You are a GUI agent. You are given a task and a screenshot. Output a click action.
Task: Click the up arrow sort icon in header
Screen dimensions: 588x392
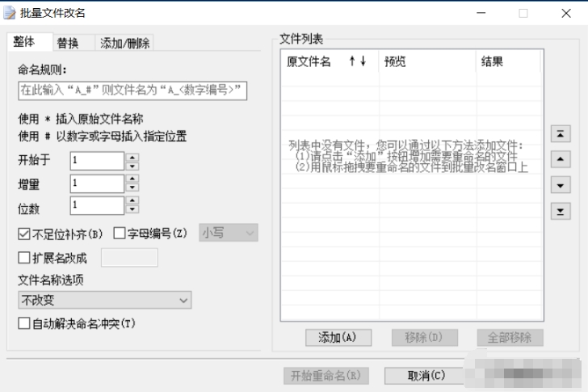[352, 61]
